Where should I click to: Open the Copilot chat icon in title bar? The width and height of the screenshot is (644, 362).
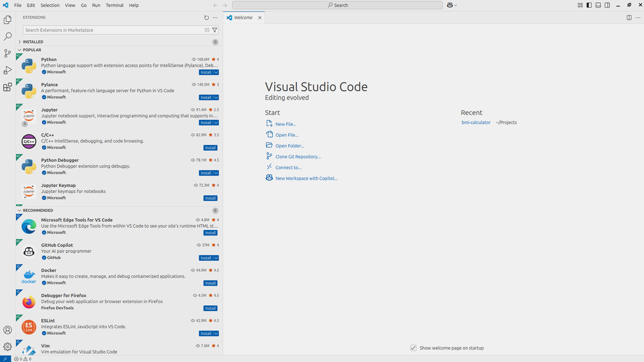(x=450, y=5)
